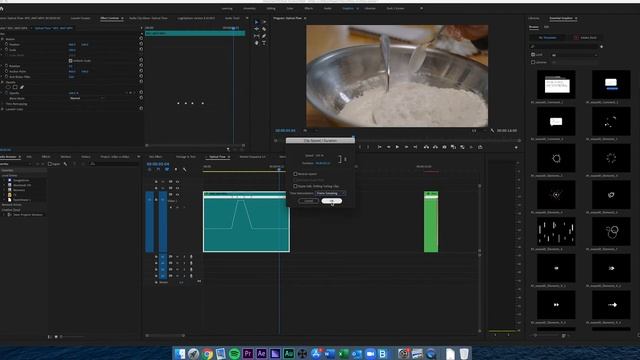Select the Pen tool in the tools panel
This screenshot has height=360, width=640.
point(264,36)
